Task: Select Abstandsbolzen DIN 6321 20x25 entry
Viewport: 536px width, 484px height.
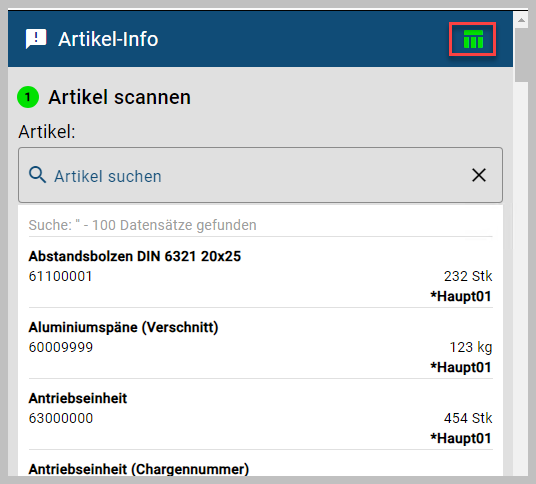Action: coord(260,275)
